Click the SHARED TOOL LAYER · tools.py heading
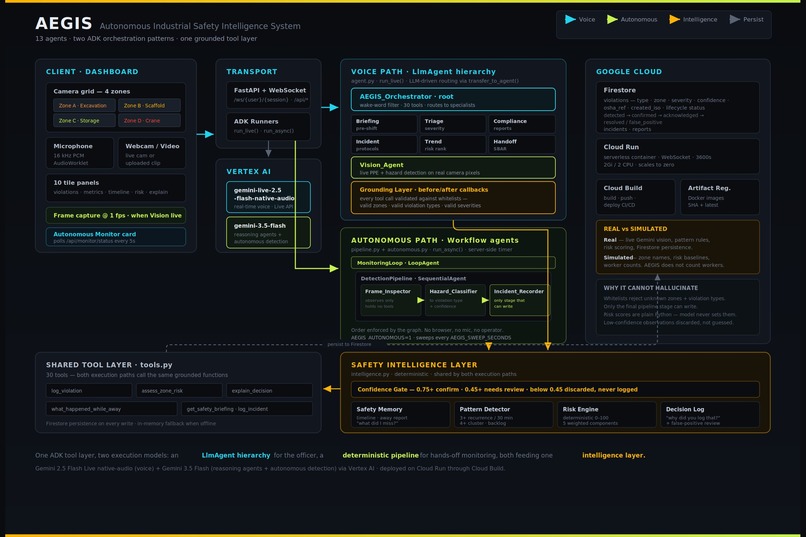The height and width of the screenshot is (537, 806). 109,365
